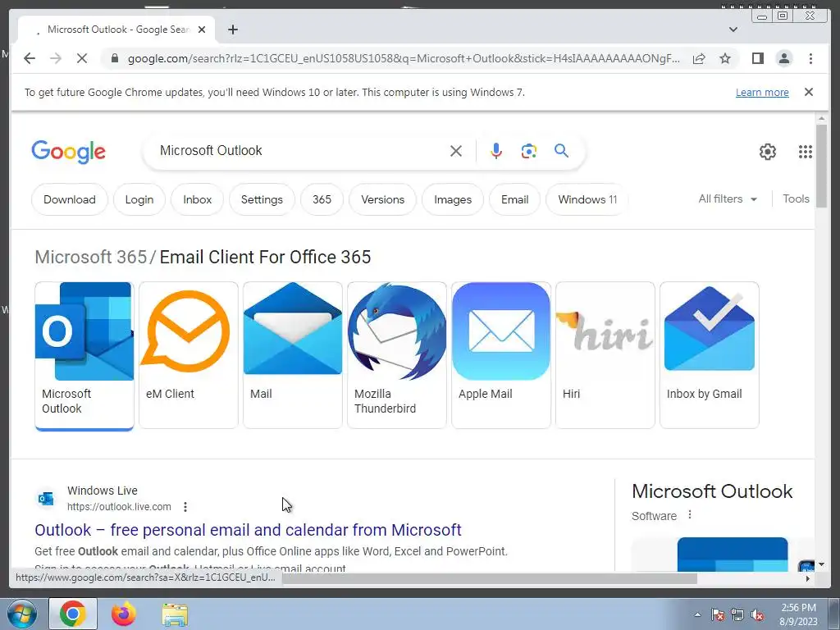Select the eM Client carousel card
840x630 pixels.
tap(188, 356)
